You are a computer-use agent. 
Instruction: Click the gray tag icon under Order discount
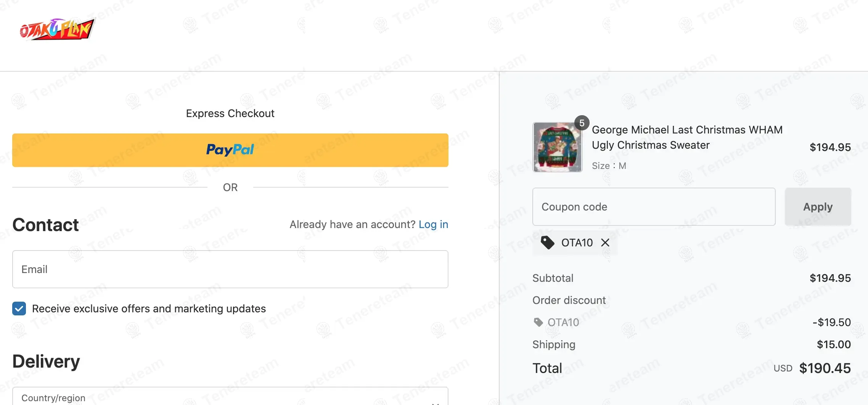(x=538, y=322)
